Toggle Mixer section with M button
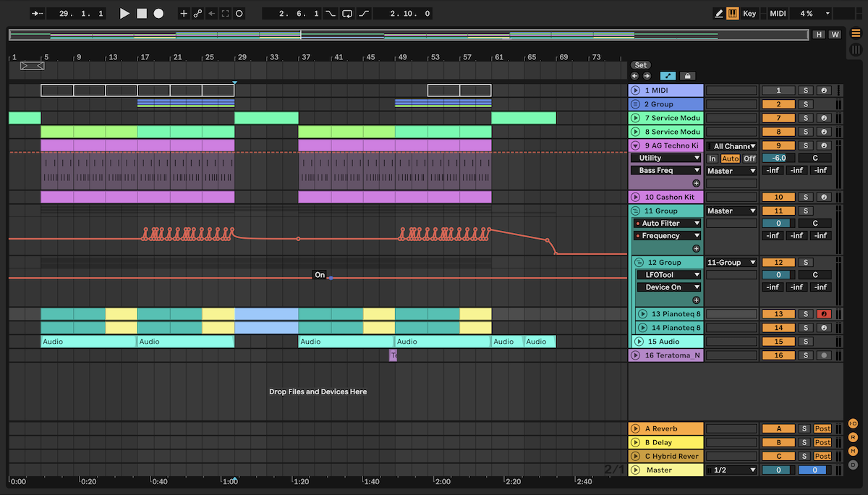Image resolution: width=868 pixels, height=495 pixels. pos(853,451)
